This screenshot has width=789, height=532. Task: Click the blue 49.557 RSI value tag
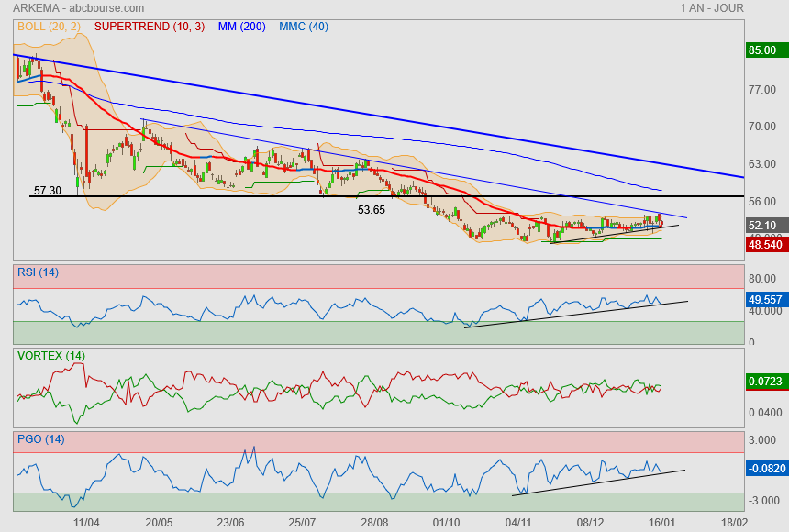tap(764, 300)
